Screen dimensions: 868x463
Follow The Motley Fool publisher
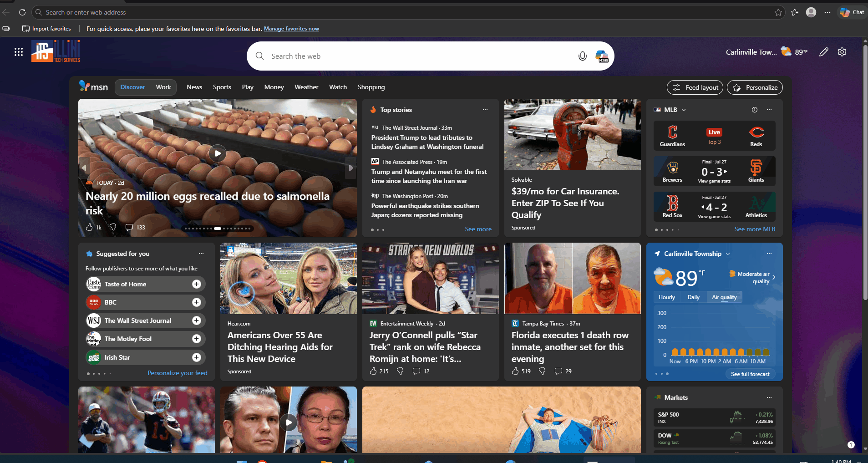197,339
